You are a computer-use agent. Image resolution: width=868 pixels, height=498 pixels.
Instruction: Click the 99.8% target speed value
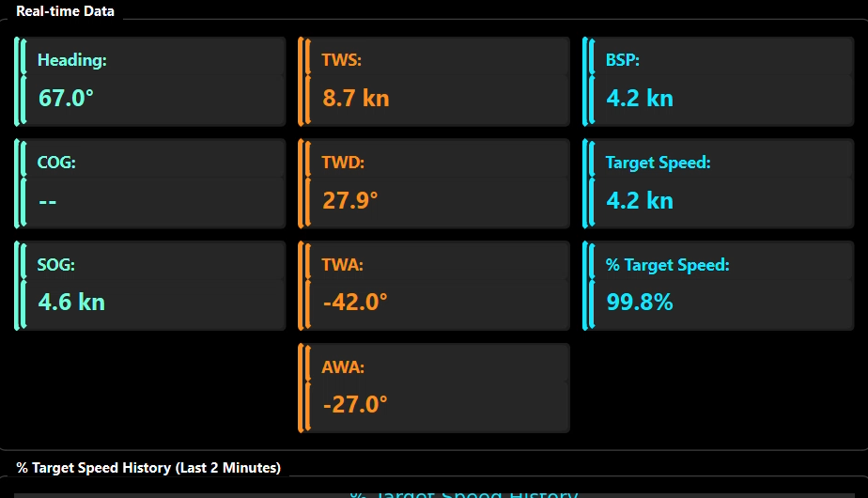click(640, 303)
